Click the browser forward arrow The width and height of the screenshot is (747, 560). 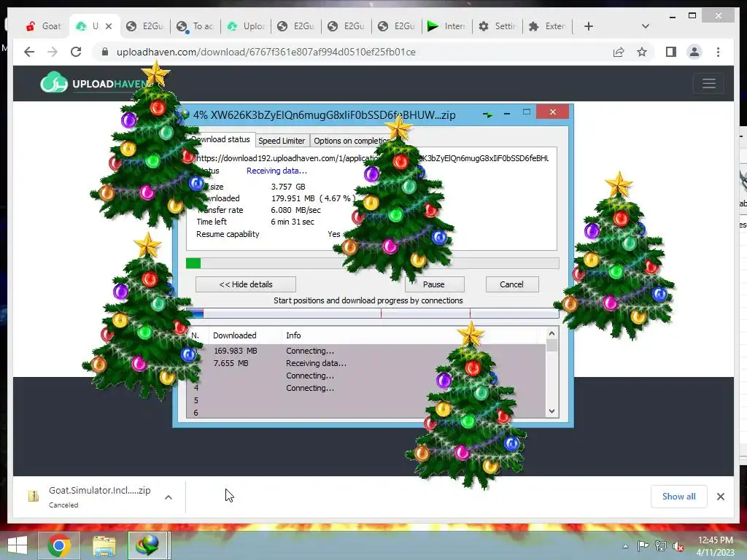coord(53,52)
